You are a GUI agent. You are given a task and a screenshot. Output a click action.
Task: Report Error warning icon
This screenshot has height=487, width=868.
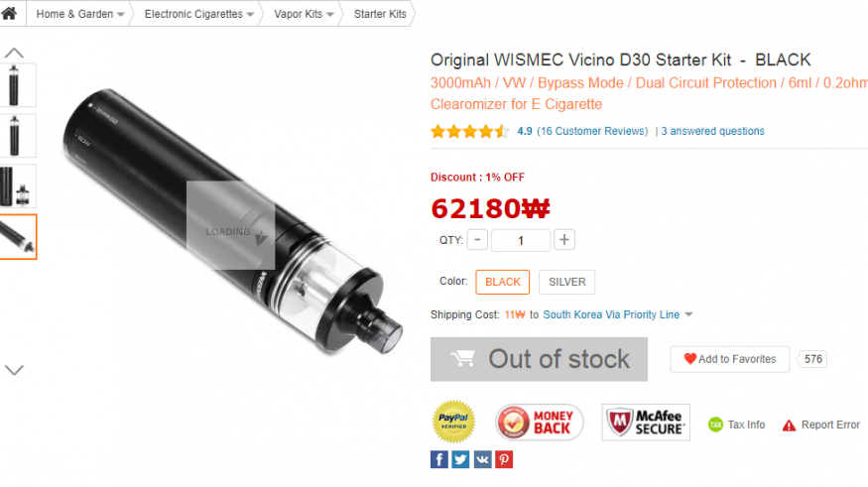click(789, 426)
